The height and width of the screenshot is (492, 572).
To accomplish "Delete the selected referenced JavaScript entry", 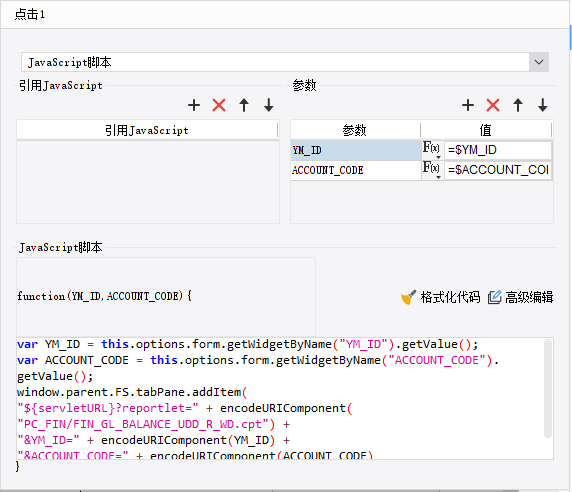I will (x=219, y=105).
